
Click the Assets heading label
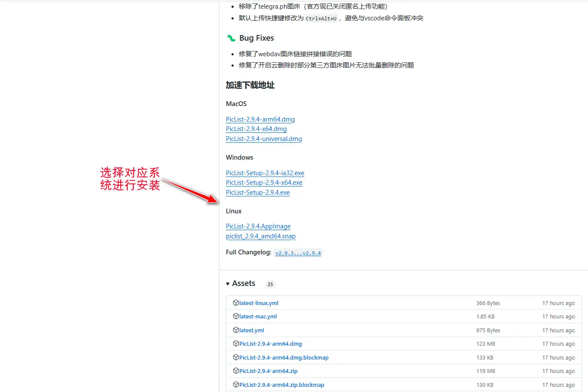(244, 283)
